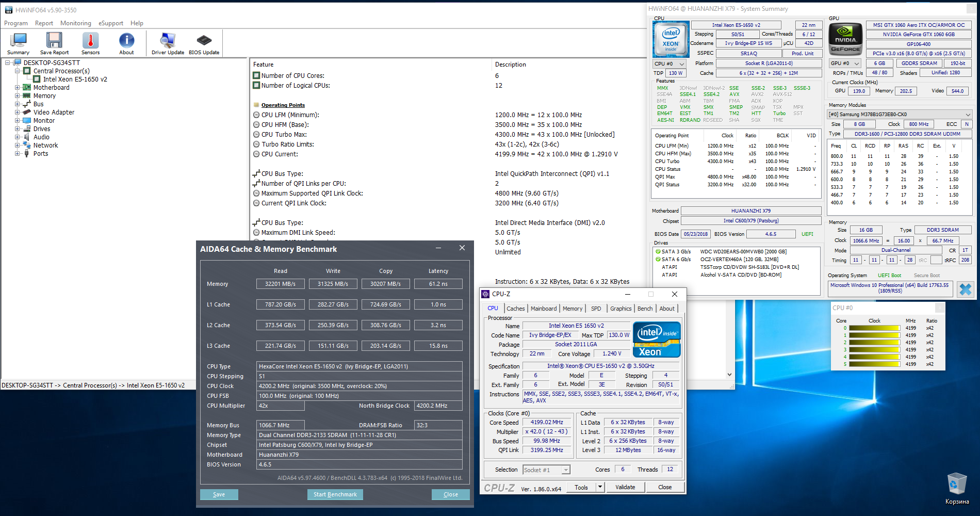Click the blue X icon in System Summary
The width and height of the screenshot is (980, 516).
pos(965,289)
